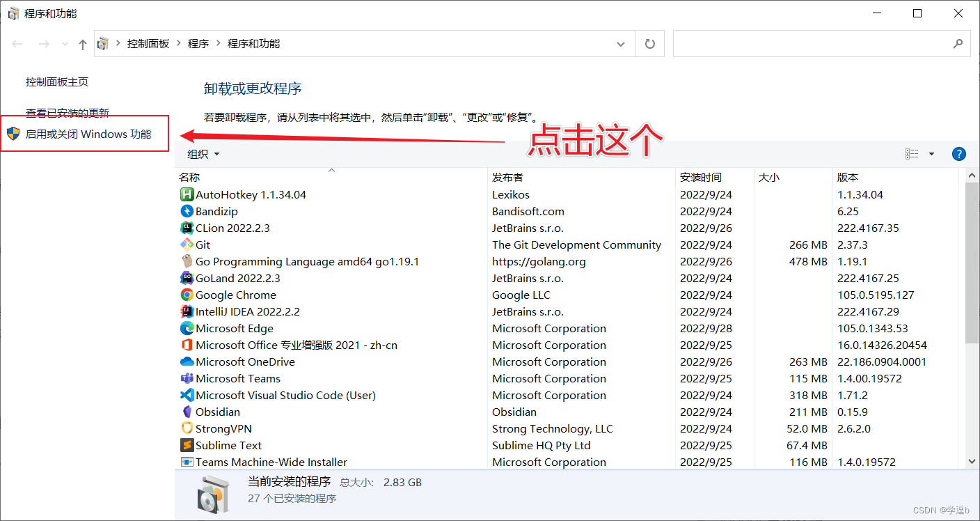Image resolution: width=980 pixels, height=521 pixels.
Task: Click publisher cell The Git Development Community
Action: point(576,245)
